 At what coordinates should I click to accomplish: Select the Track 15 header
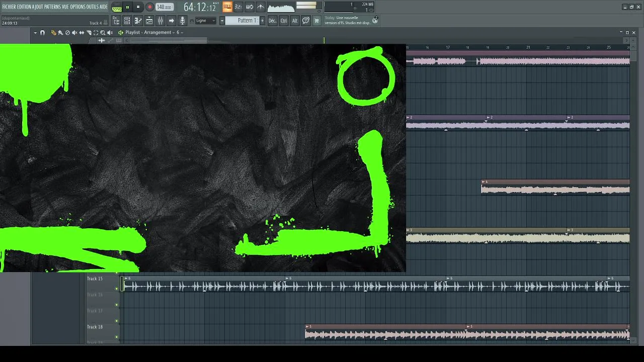103,283
